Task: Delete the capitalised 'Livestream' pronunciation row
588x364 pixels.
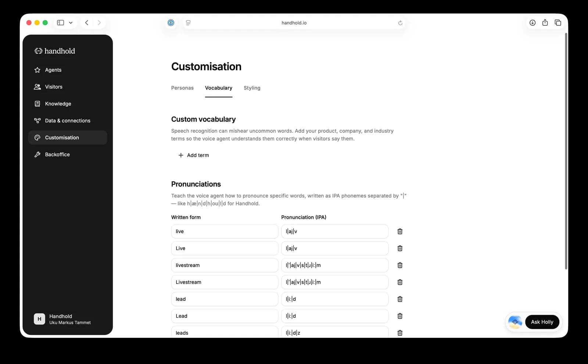Action: (400, 282)
